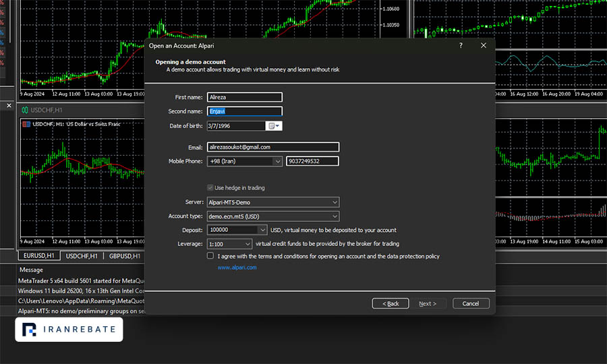Open the Deposit amount dropdown
This screenshot has width=607, height=364.
tap(237, 230)
